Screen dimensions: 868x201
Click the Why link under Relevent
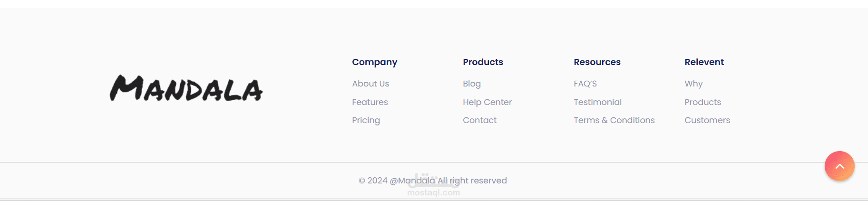tap(693, 84)
